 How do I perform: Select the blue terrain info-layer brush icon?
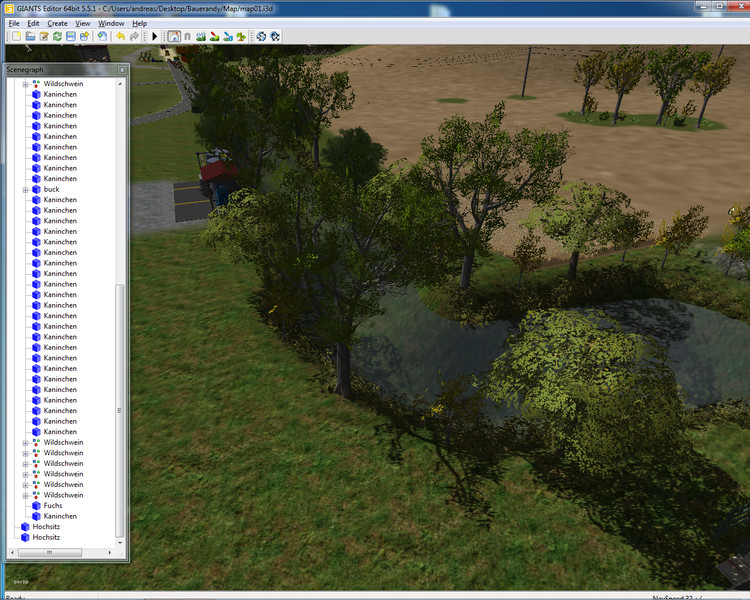pyautogui.click(x=228, y=36)
